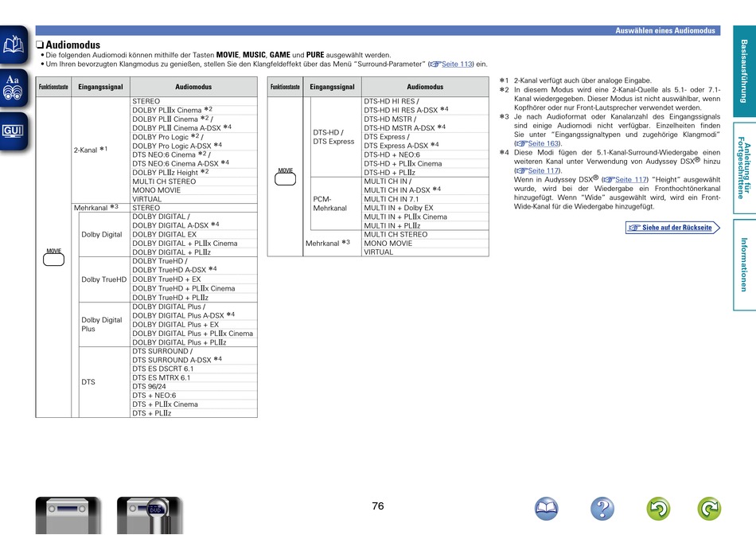This screenshot has height=535, width=756.
Task: Click the green back arrow icon
Action: [658, 509]
